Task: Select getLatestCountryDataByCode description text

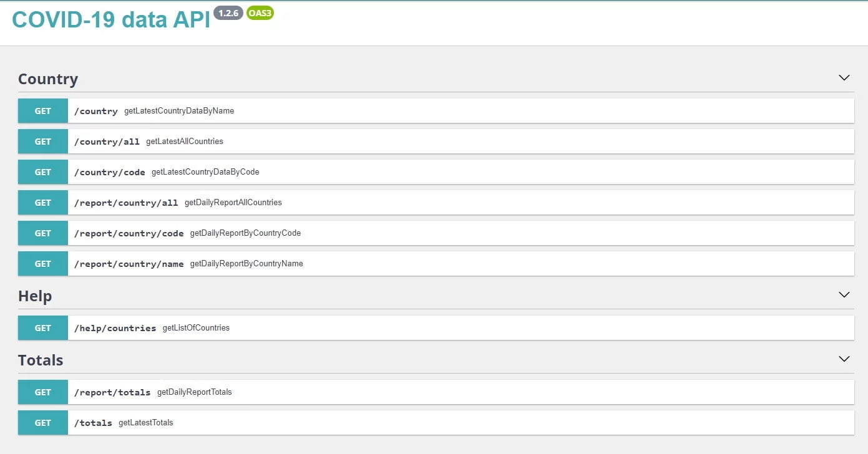Action: (x=205, y=171)
